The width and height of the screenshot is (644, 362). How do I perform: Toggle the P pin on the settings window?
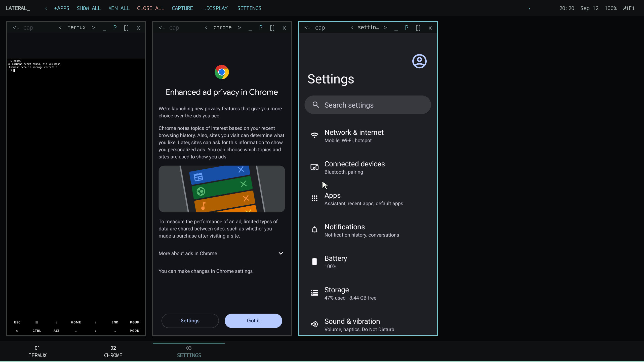407,28
